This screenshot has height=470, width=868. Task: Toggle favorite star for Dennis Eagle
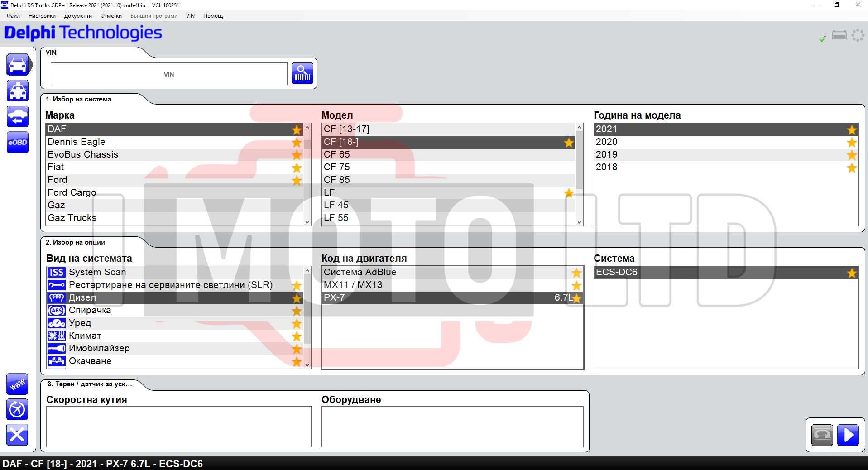[x=297, y=142]
